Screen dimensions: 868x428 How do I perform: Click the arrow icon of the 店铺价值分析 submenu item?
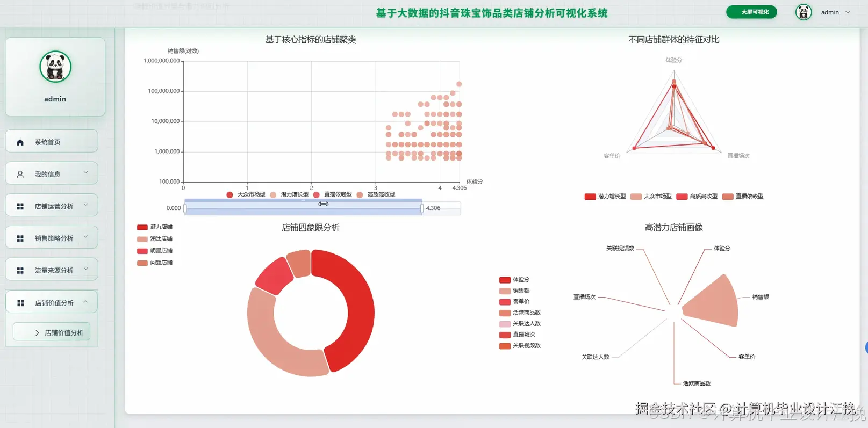(x=37, y=333)
